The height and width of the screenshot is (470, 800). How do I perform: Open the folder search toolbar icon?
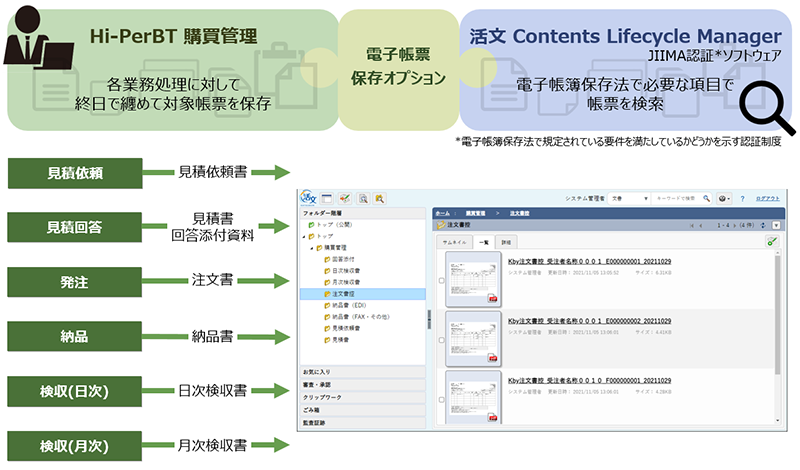(x=380, y=199)
